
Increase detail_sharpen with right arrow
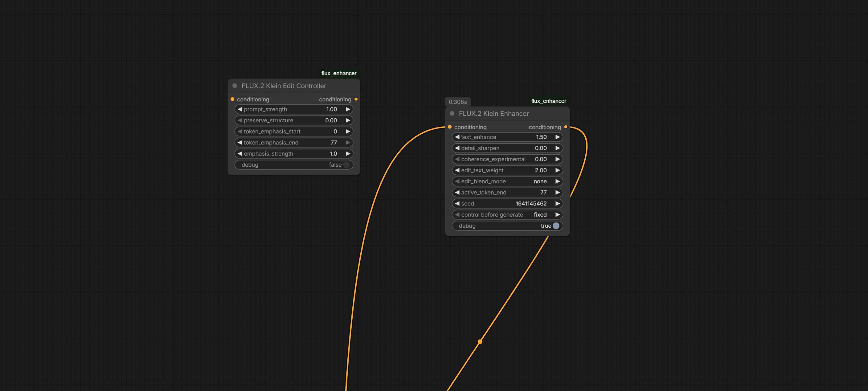557,148
